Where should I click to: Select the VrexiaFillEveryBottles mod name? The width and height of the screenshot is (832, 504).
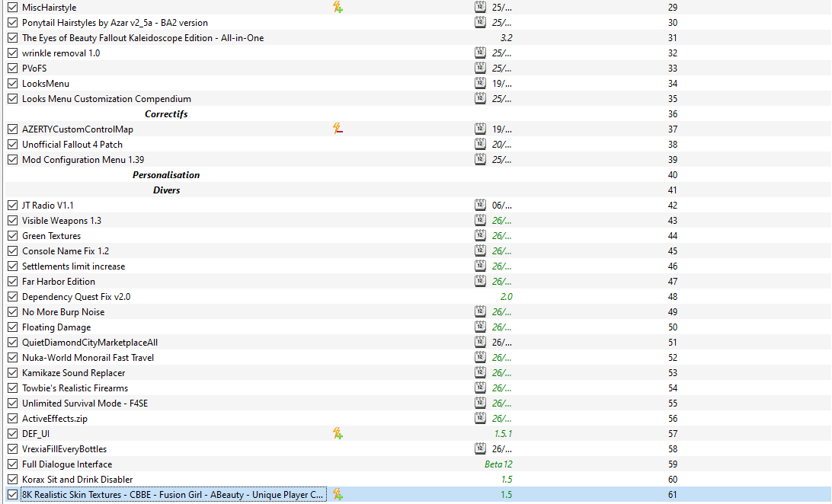(x=64, y=449)
